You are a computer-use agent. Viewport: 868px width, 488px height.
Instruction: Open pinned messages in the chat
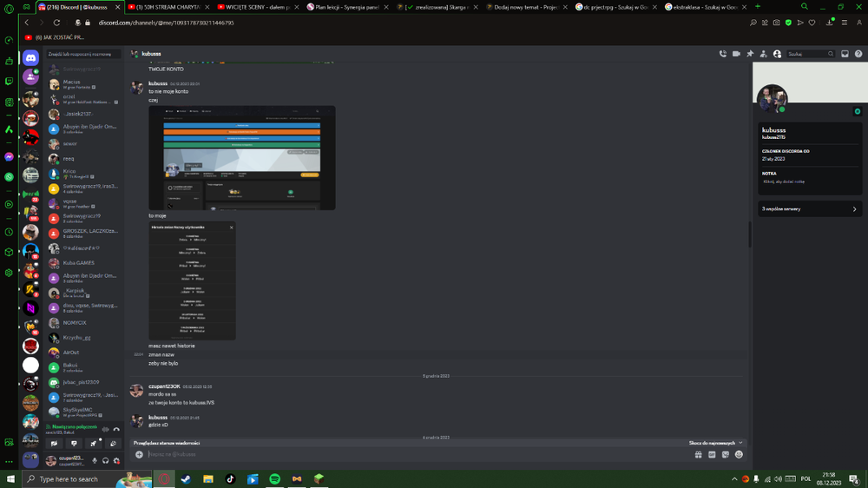(750, 54)
